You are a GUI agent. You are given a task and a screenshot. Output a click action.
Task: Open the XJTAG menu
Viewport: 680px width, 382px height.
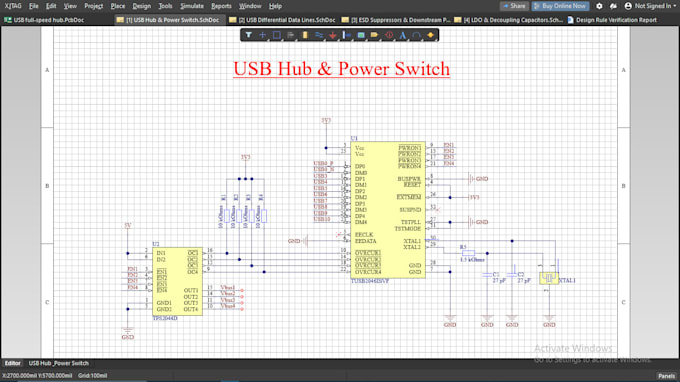click(x=13, y=6)
